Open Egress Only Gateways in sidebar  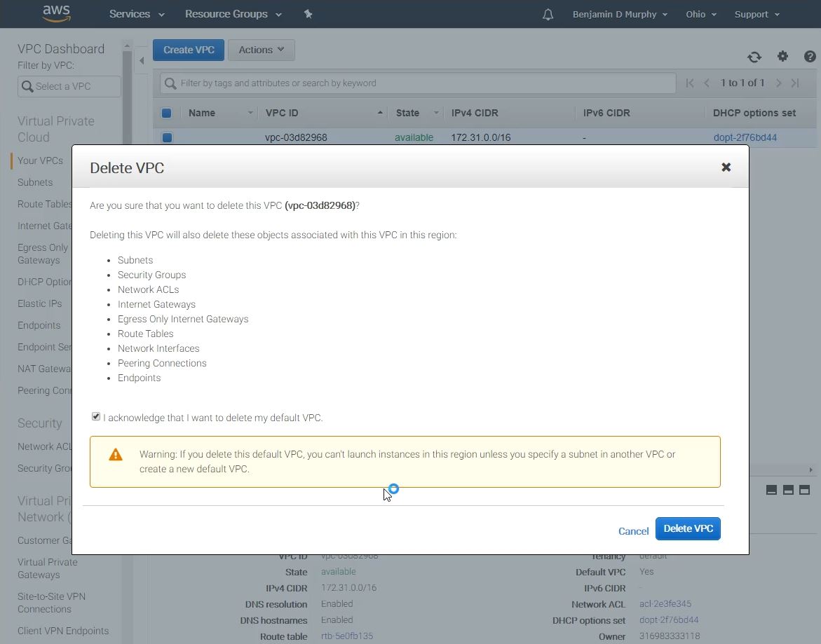pos(43,254)
